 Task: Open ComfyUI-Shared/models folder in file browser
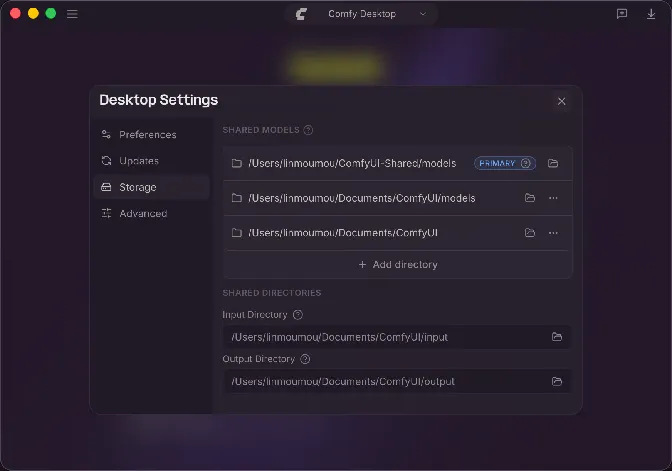pyautogui.click(x=553, y=163)
